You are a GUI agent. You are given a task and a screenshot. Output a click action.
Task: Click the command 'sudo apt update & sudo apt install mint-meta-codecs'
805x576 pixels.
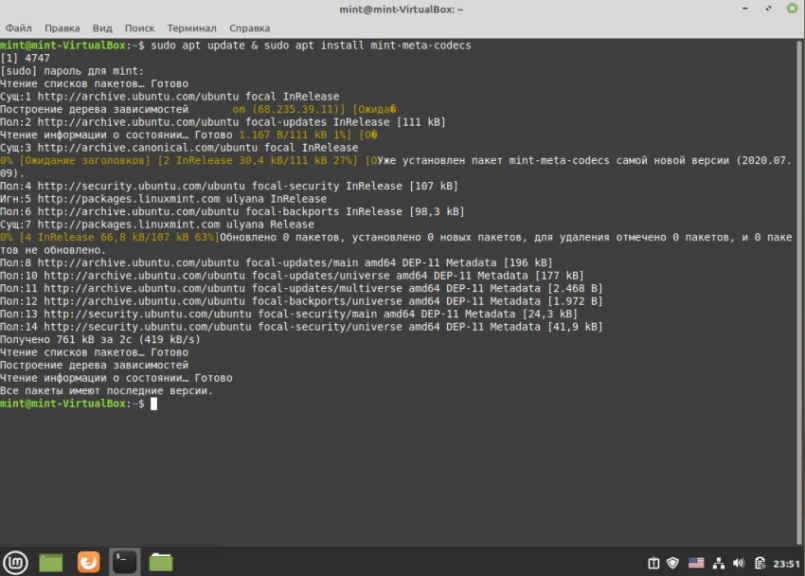tap(311, 45)
